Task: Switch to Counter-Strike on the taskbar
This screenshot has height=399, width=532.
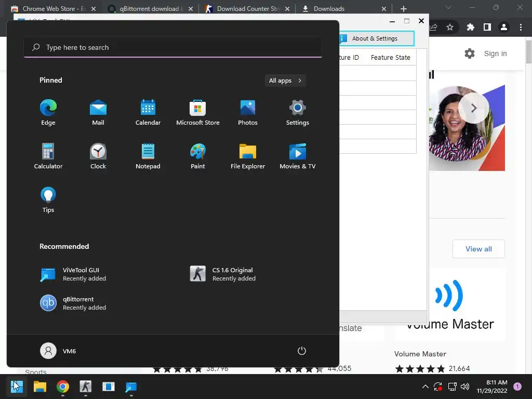Action: [x=86, y=387]
